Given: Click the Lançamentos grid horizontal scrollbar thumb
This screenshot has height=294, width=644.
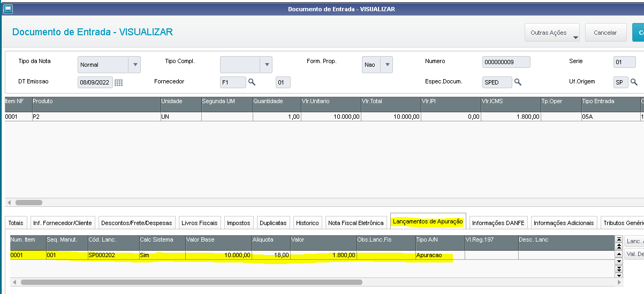Looking at the screenshot, I should pyautogui.click(x=192, y=282).
